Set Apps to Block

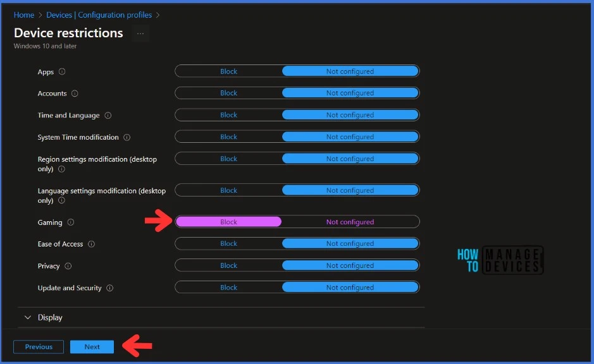click(x=228, y=71)
